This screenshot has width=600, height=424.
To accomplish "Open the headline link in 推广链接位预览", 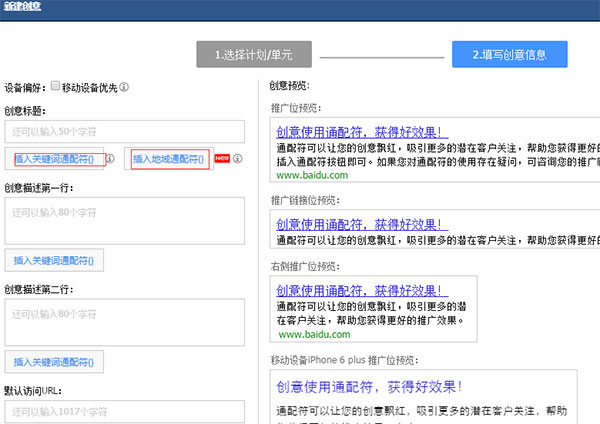I will 361,224.
